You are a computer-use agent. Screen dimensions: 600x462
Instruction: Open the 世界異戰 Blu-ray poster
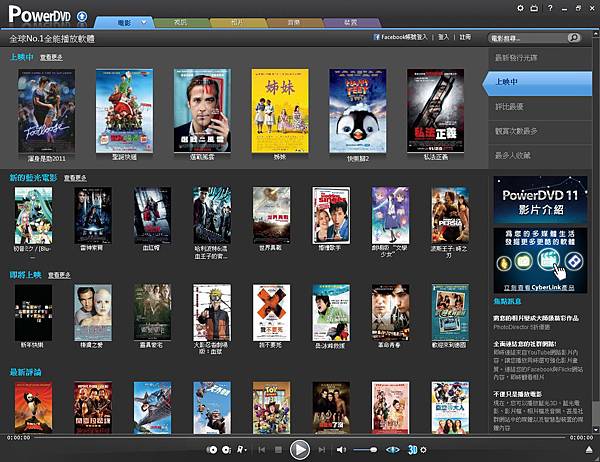coord(271,215)
